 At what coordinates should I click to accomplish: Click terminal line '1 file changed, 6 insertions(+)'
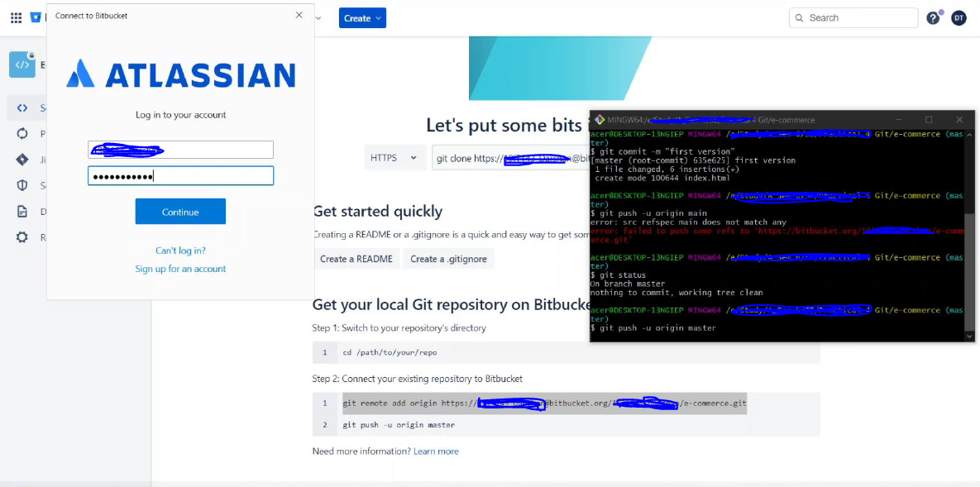tap(667, 169)
